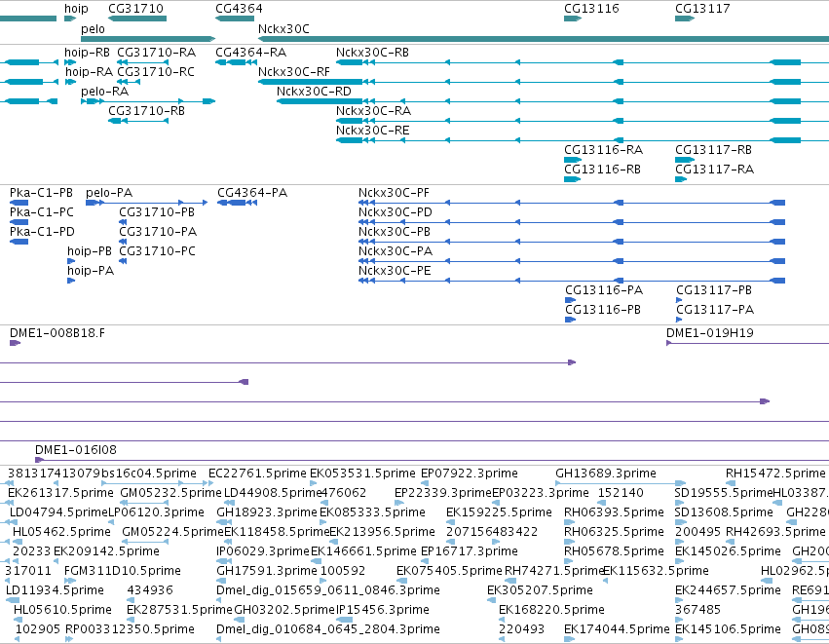Click EST EK209142.5prime label
The height and width of the screenshot is (644, 829).
[x=106, y=552]
